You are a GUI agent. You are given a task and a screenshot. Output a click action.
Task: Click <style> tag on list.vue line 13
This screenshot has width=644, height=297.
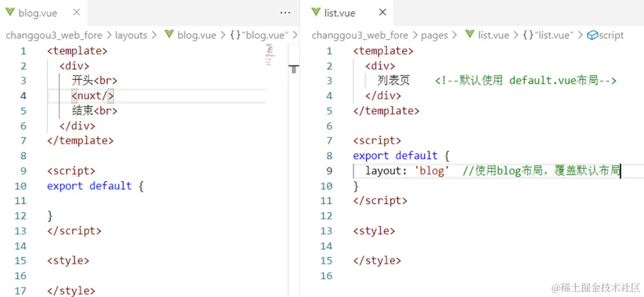click(374, 231)
